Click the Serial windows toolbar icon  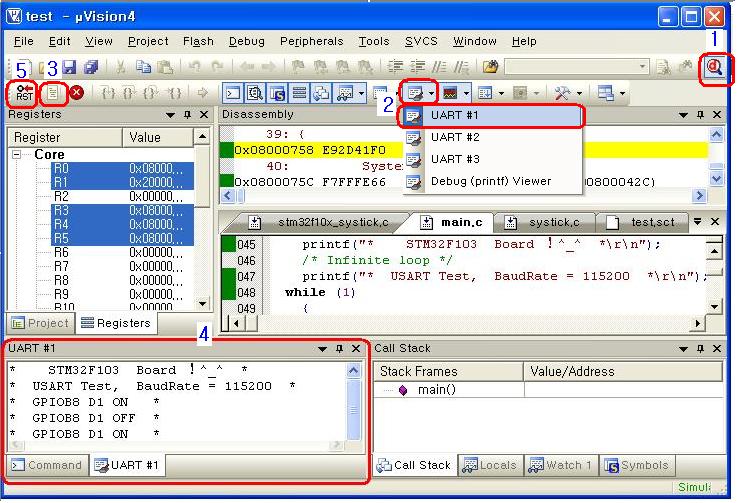pyautogui.click(x=416, y=93)
